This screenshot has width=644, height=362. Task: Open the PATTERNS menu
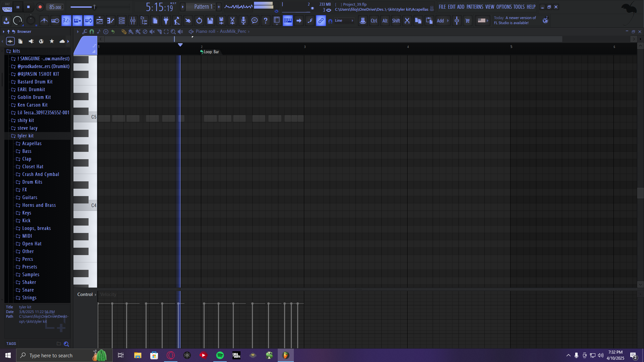pyautogui.click(x=475, y=7)
